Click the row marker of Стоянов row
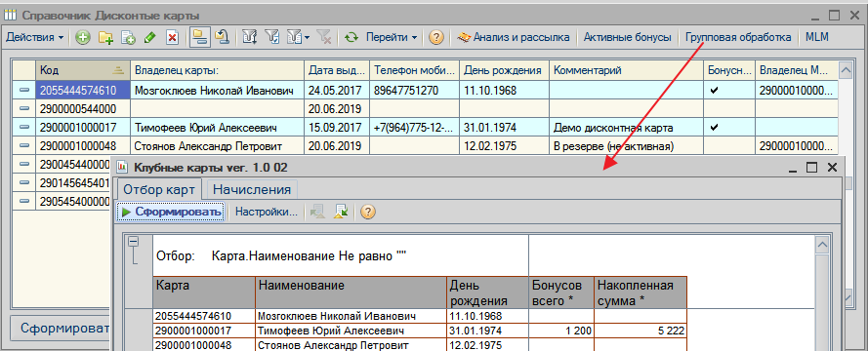Screen dimensions: 868x351 coord(24,146)
